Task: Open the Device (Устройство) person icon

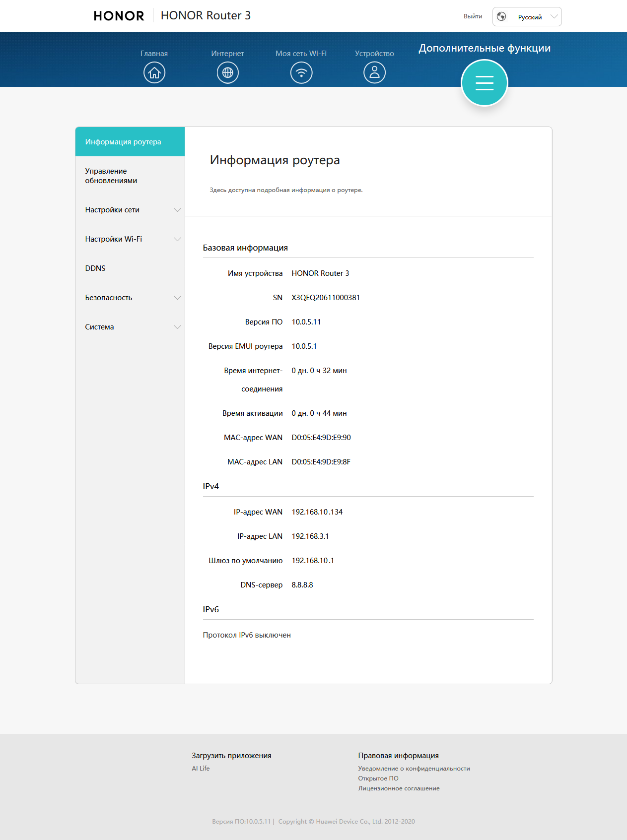Action: [x=375, y=72]
